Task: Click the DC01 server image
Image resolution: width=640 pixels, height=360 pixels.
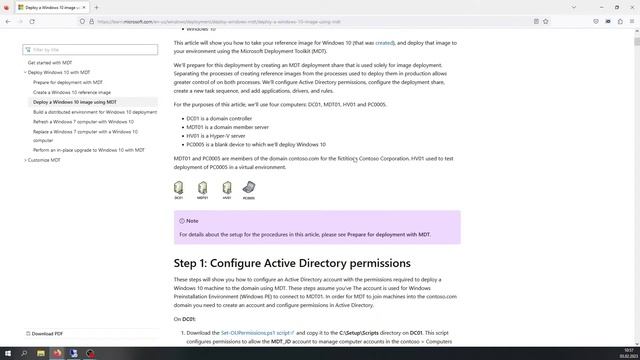Action: coord(179,190)
